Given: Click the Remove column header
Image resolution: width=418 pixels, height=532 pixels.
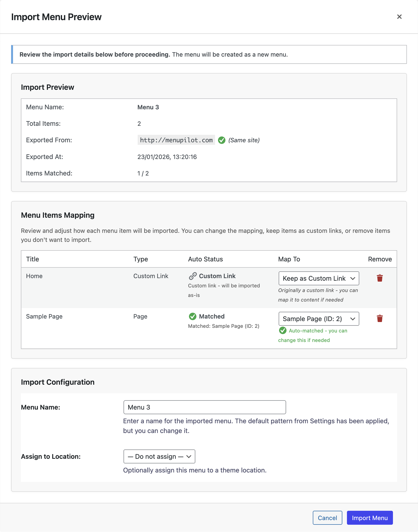Looking at the screenshot, I should tap(380, 259).
